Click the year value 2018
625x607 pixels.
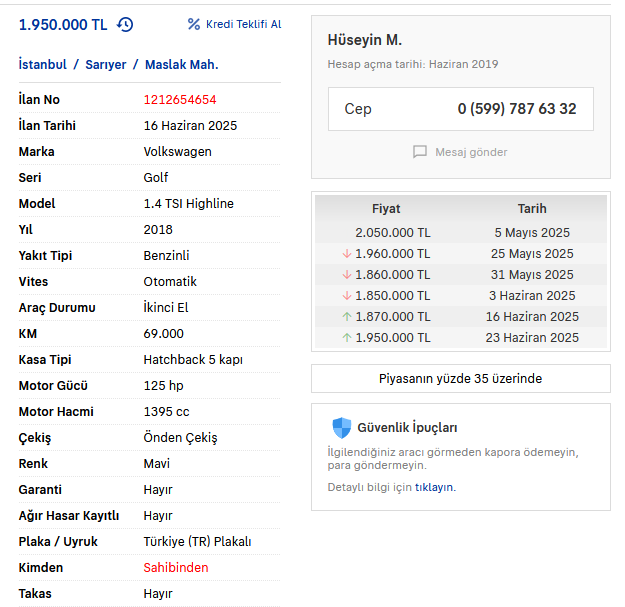pos(158,230)
